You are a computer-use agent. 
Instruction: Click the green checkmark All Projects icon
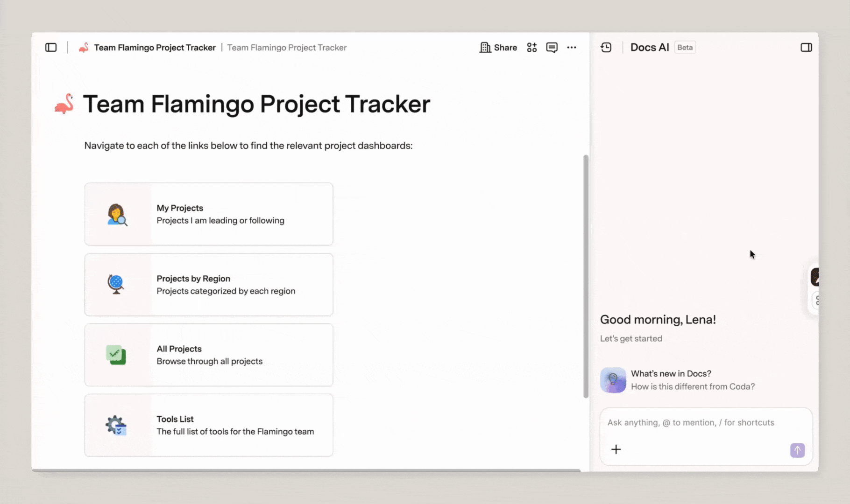116,355
